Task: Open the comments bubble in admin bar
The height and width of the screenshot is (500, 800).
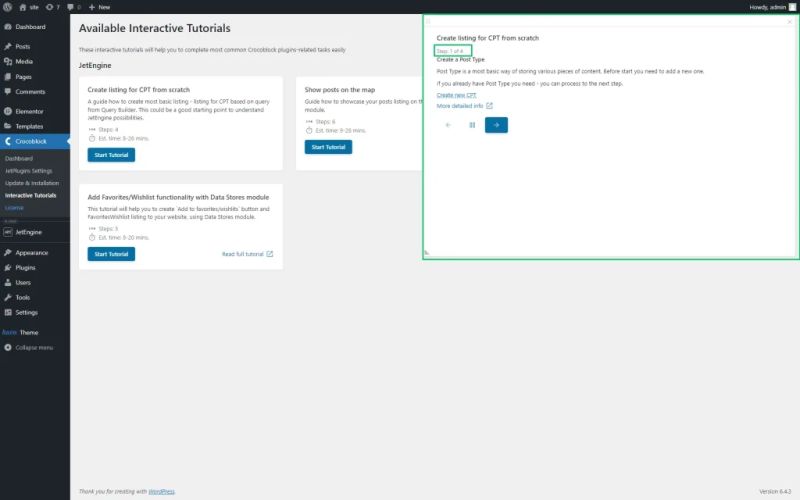Action: pos(74,7)
